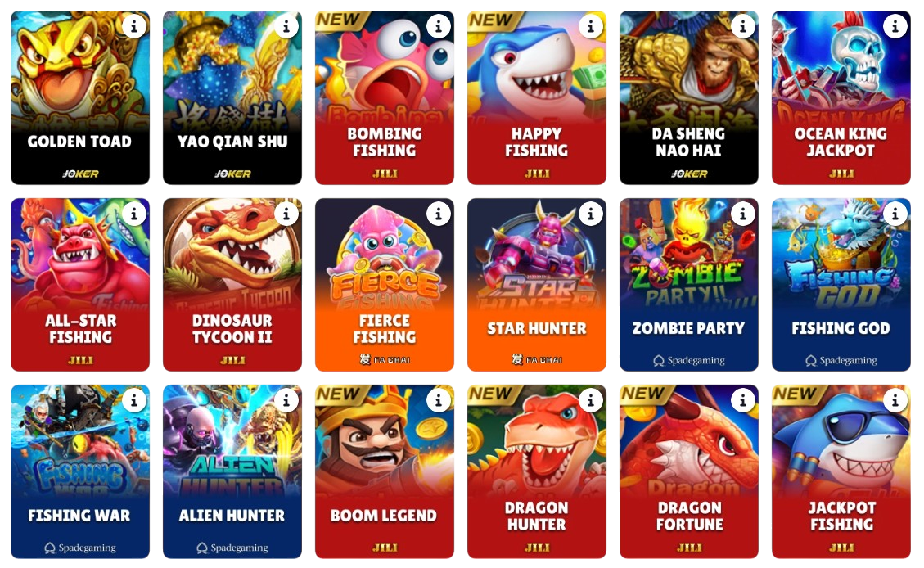The width and height of the screenshot is (924, 568).
Task: Play the Star Hunter game
Action: click(x=537, y=285)
